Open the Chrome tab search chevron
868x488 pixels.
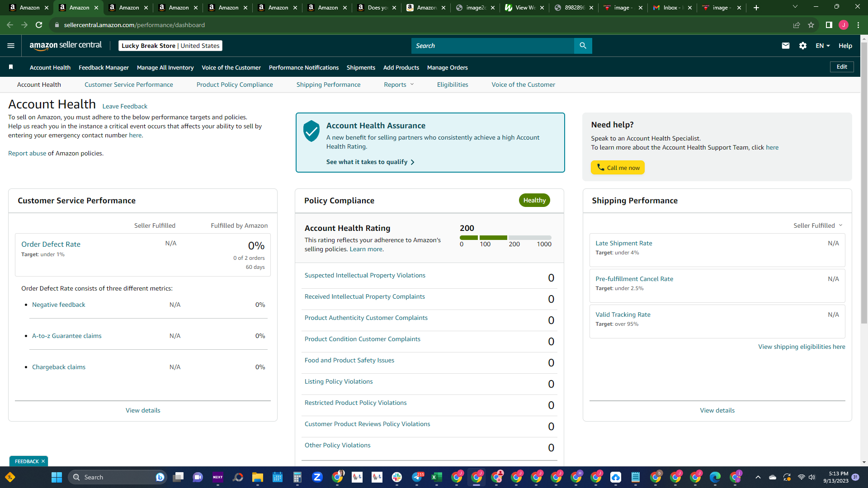tap(795, 7)
